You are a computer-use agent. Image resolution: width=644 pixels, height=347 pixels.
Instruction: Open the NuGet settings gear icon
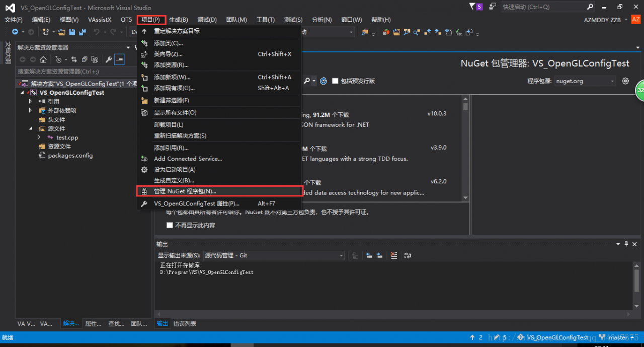pyautogui.click(x=625, y=81)
